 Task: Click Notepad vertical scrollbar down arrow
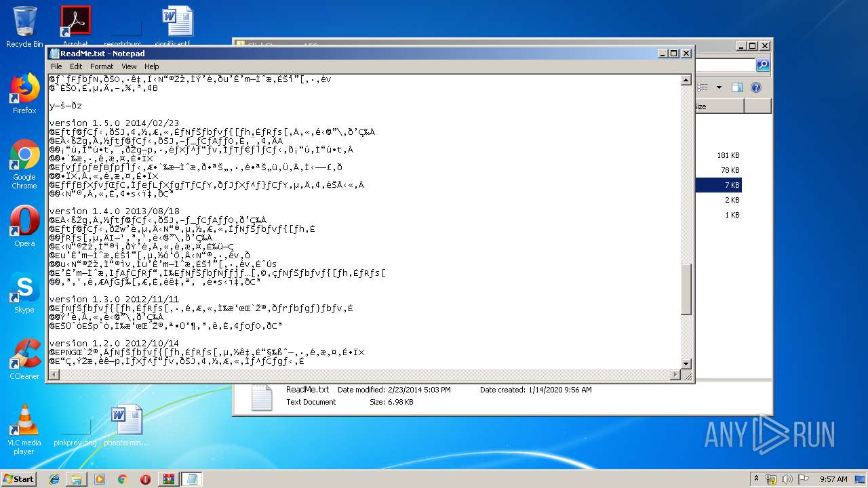point(686,364)
